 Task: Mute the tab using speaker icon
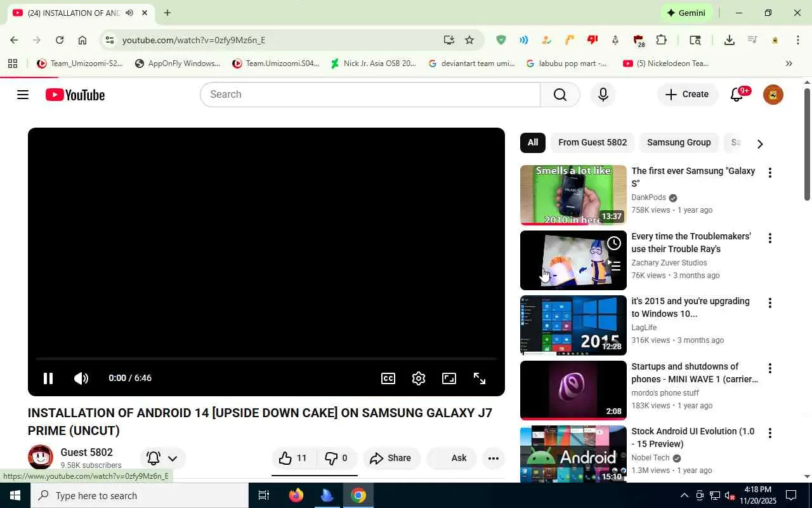click(x=129, y=13)
